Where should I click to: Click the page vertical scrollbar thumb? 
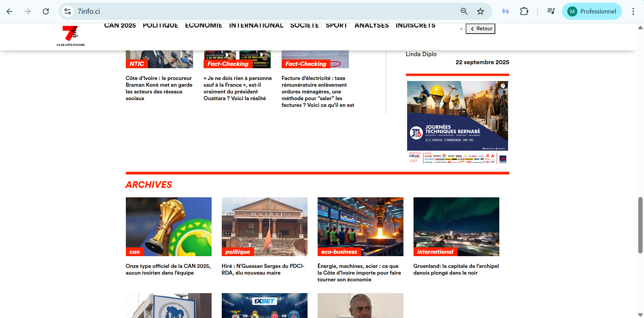pyautogui.click(x=640, y=225)
